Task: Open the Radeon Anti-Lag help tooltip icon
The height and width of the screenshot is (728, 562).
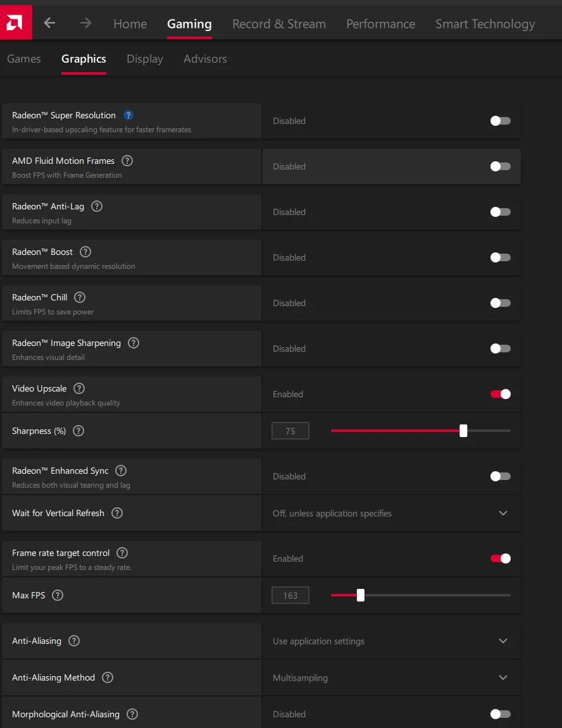Action: pyautogui.click(x=97, y=206)
